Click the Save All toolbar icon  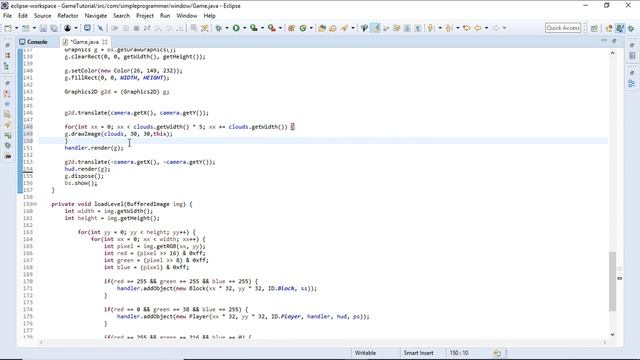click(54, 28)
